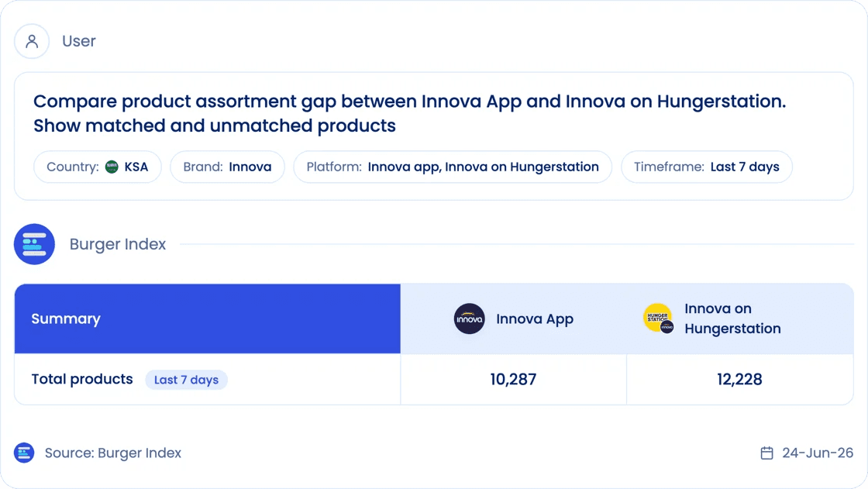Screen dimensions: 868x489
Task: Select the Innova App column header
Action: click(514, 319)
